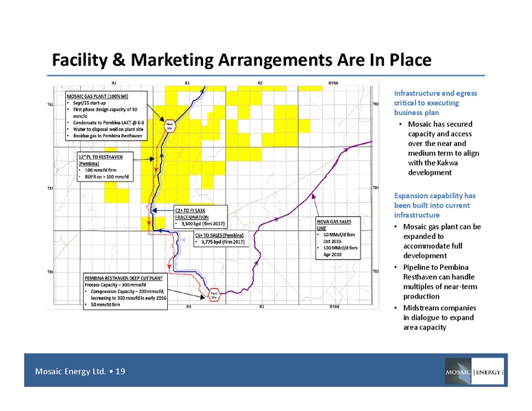Click the Mosaic Energy logo in footer

pyautogui.click(x=474, y=371)
